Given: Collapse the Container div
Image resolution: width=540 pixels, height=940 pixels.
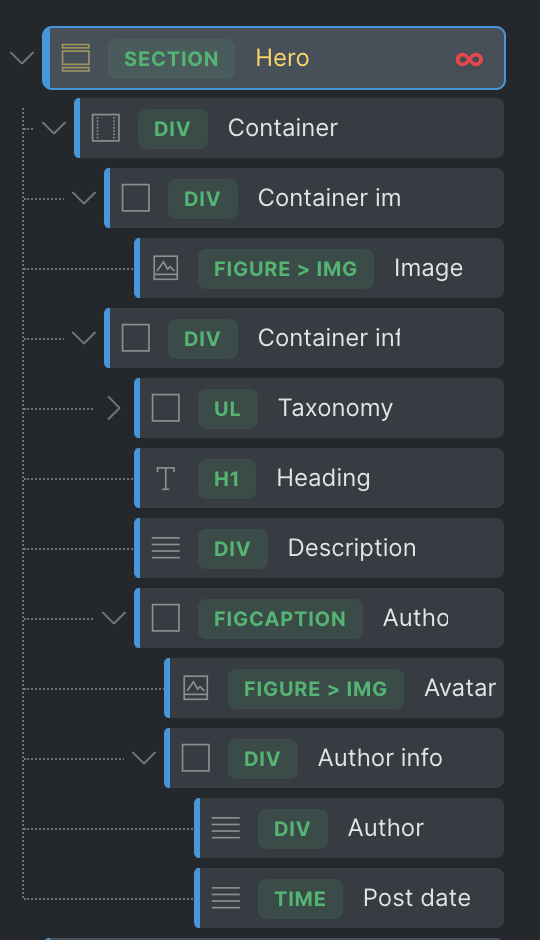Looking at the screenshot, I should click(54, 128).
